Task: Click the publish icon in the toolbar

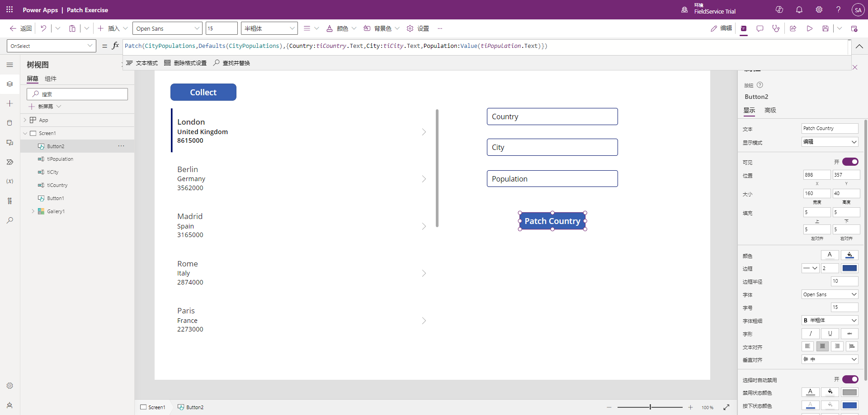Action: [854, 28]
